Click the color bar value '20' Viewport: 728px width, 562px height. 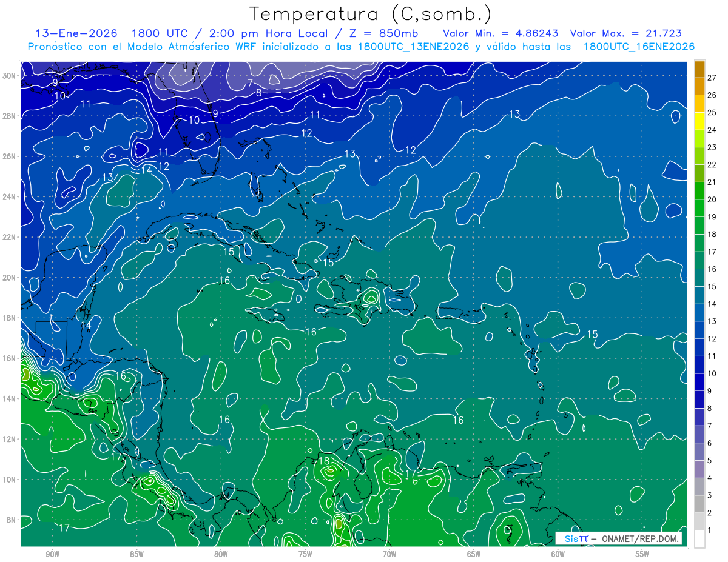pyautogui.click(x=712, y=199)
